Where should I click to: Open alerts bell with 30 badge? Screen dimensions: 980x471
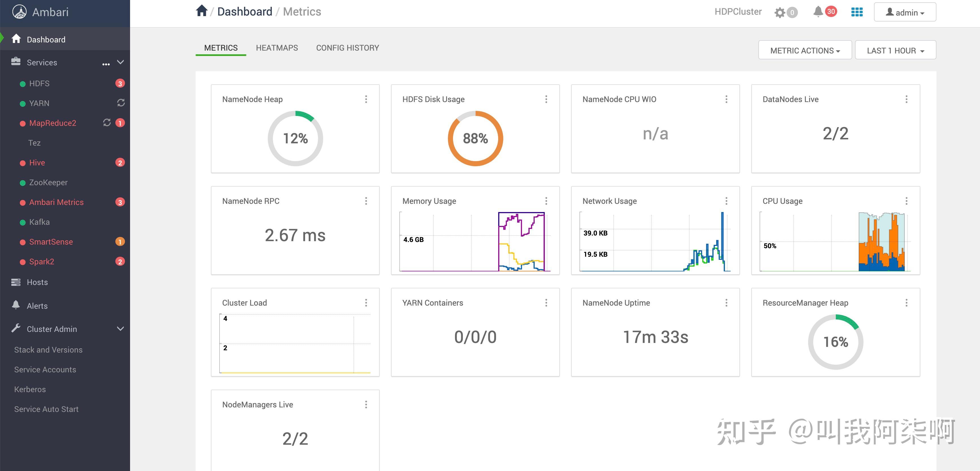click(x=818, y=12)
